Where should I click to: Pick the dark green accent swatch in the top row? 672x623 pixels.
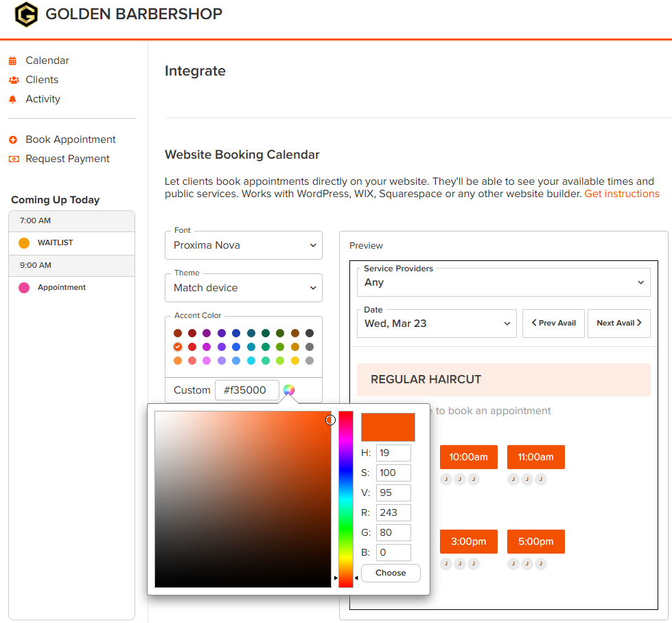[x=266, y=333]
